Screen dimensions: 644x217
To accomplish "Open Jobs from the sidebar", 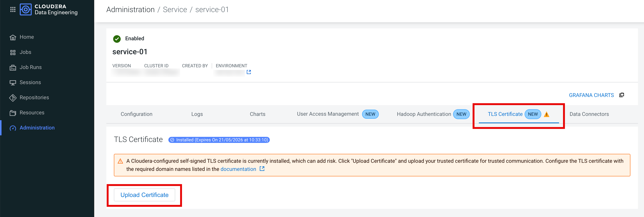I will pyautogui.click(x=25, y=52).
